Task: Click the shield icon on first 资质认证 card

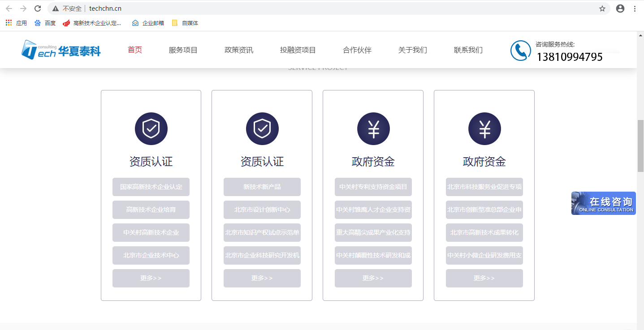Action: coord(151,129)
